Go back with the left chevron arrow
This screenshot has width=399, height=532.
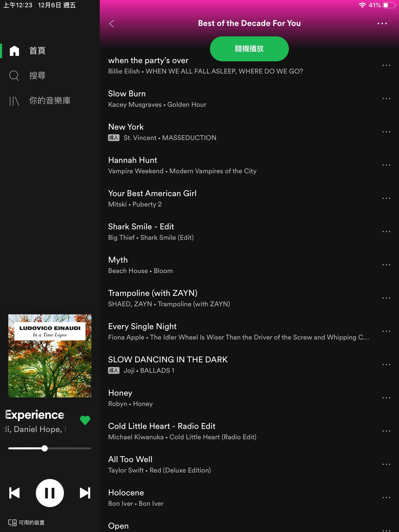click(112, 23)
